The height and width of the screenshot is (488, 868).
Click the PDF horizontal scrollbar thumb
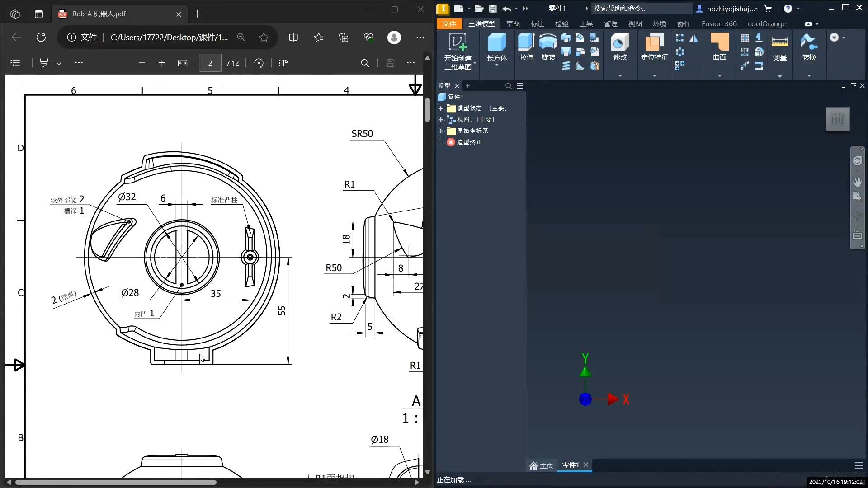[115, 482]
